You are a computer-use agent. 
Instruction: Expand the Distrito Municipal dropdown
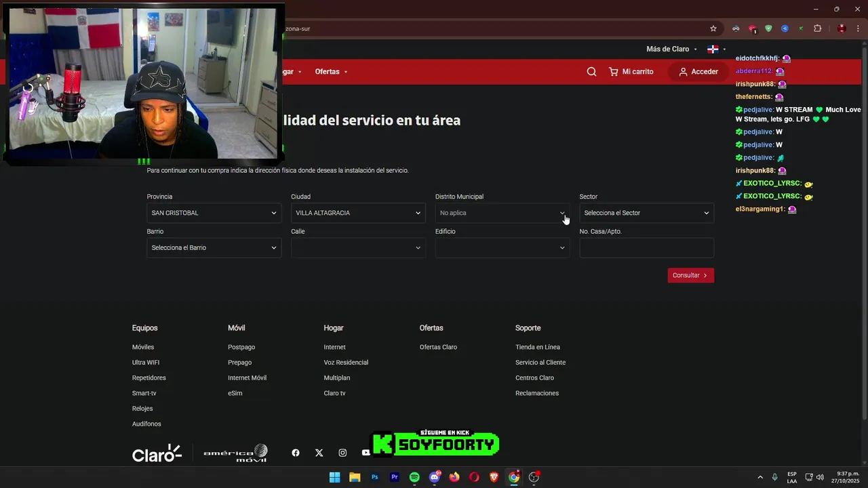tap(502, 213)
